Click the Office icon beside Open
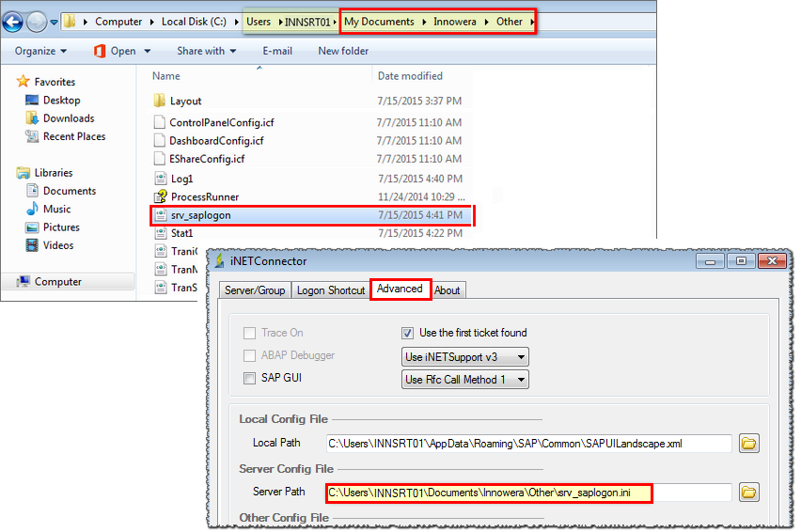801x532 pixels. pos(100,51)
